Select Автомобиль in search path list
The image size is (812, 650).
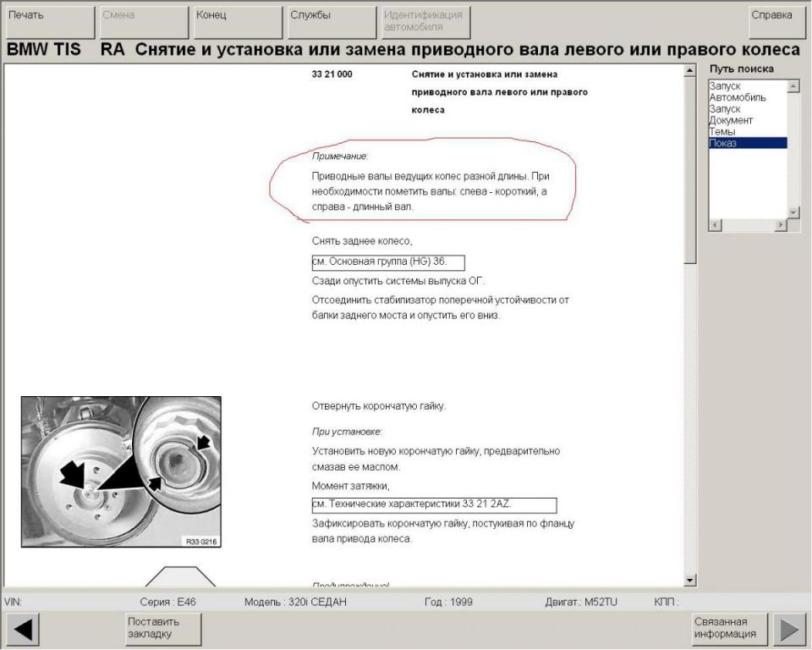coord(738,97)
